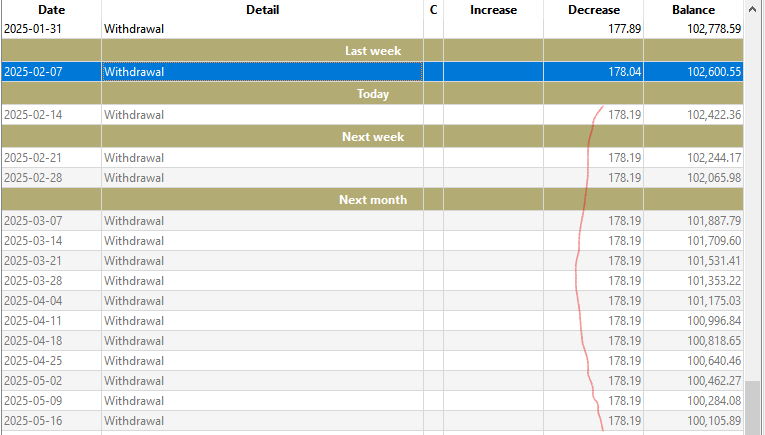Image resolution: width=765 pixels, height=435 pixels.
Task: Click the 100,284.08 balance value
Action: click(x=714, y=400)
